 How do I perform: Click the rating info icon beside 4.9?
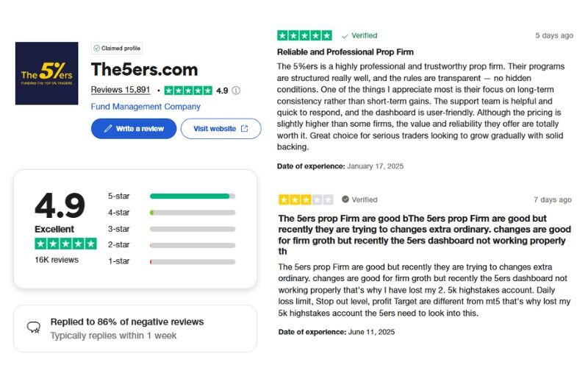click(236, 91)
